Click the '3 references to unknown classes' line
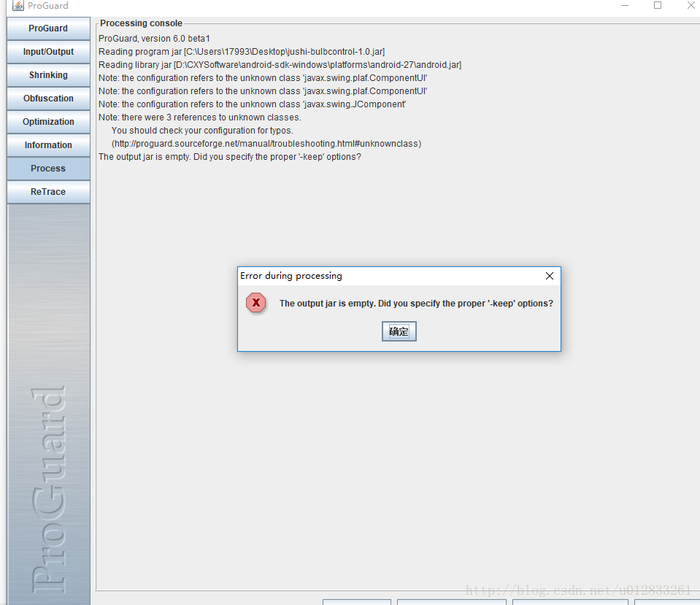The image size is (700, 605). 199,117
